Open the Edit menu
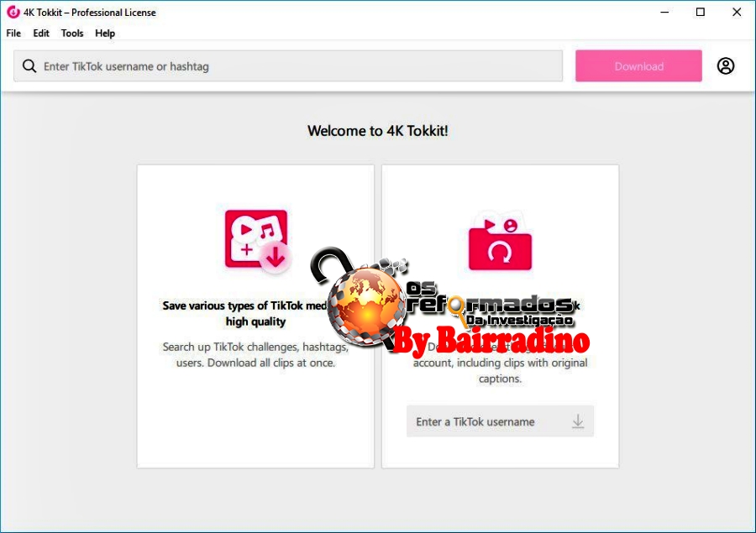Screen dimensions: 756x533 [41, 34]
